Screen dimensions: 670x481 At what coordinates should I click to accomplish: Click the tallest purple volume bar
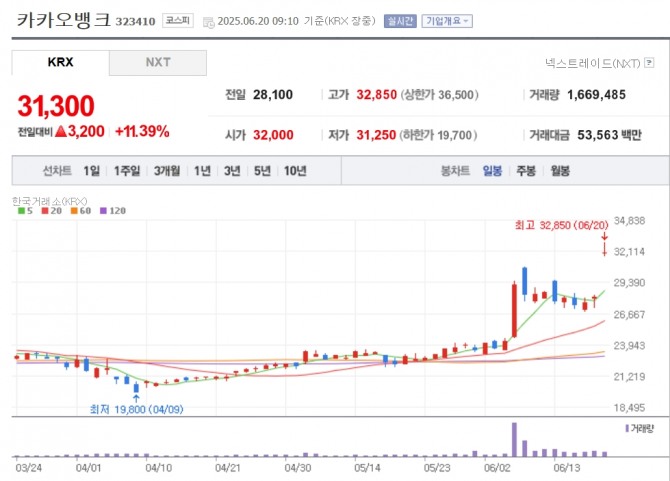[514, 440]
